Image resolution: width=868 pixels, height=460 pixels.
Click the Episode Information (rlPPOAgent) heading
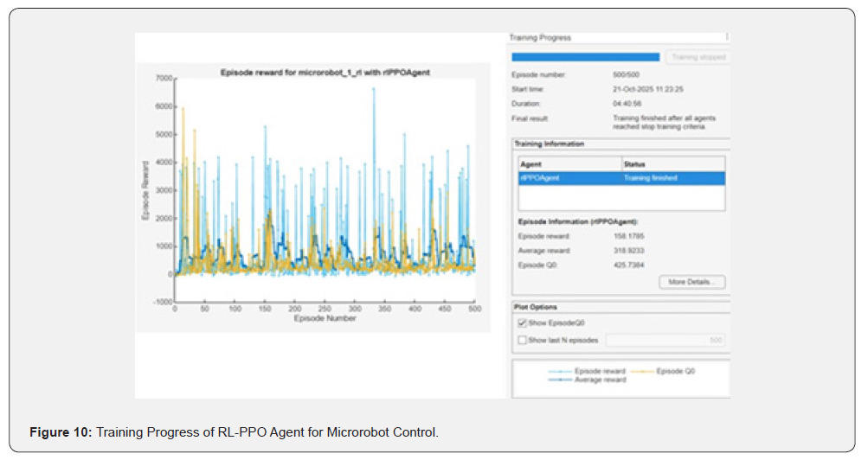pyautogui.click(x=578, y=221)
